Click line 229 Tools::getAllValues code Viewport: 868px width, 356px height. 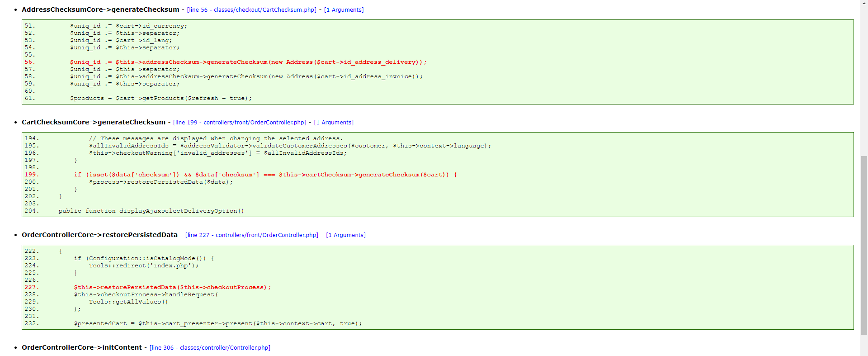coord(128,302)
